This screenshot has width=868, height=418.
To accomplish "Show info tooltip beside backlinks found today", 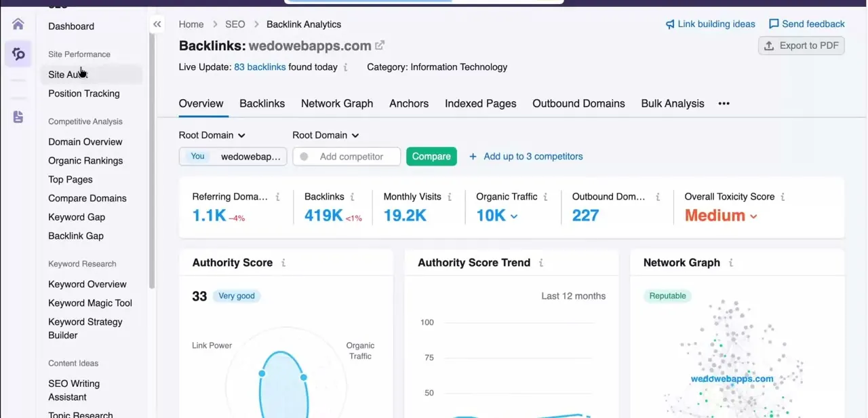I will (346, 67).
